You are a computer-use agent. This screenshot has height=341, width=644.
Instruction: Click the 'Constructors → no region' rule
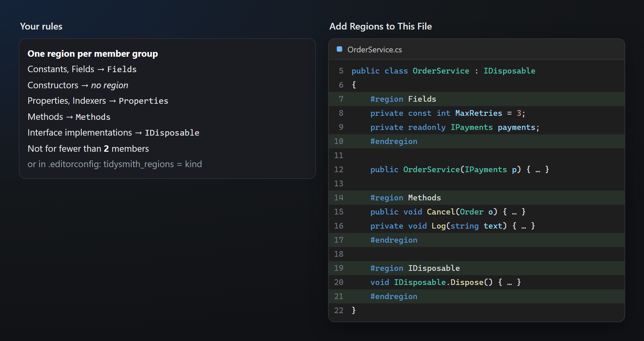78,85
